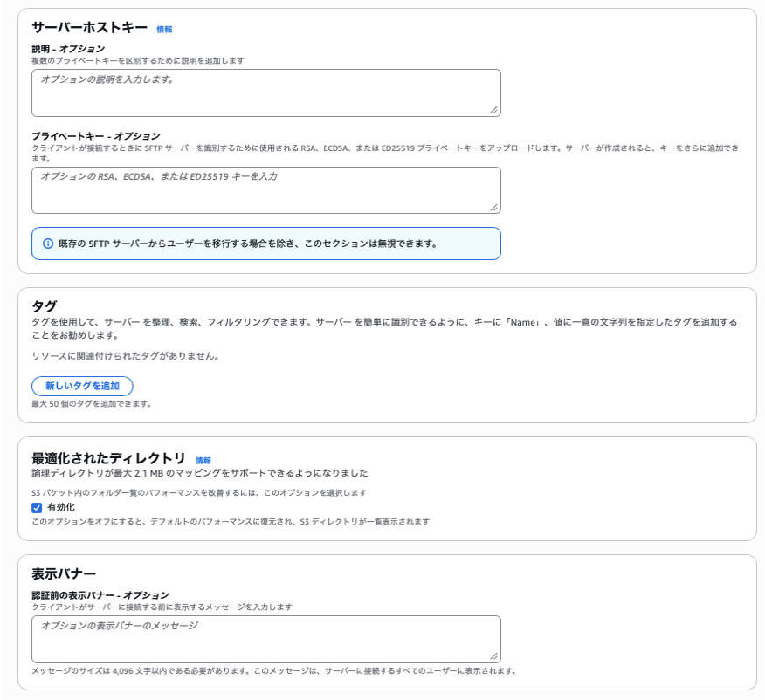Open the 情報 link beside 最適化されたディレクトリ
765x700 pixels.
click(203, 460)
